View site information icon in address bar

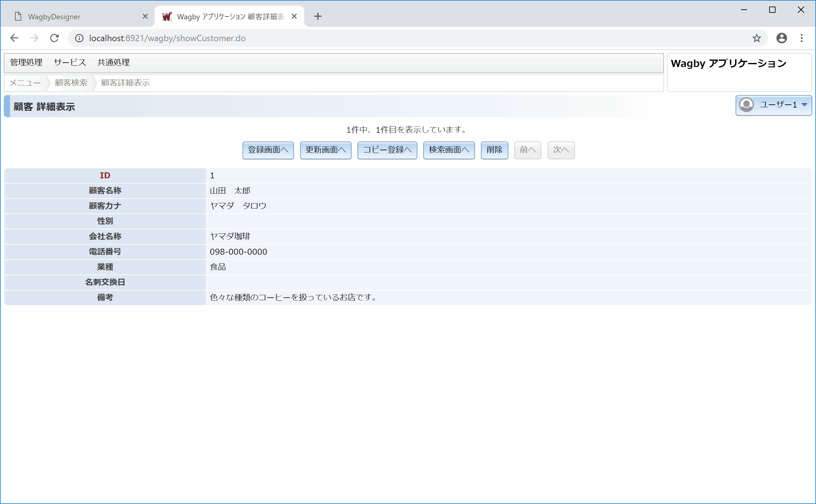click(x=79, y=38)
